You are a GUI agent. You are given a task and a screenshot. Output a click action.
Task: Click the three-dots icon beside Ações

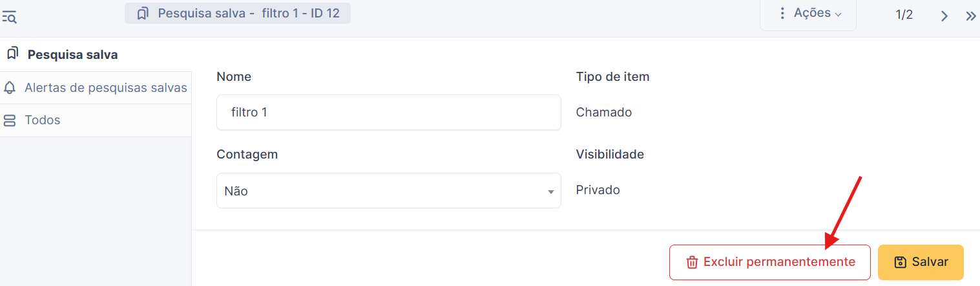(x=782, y=14)
